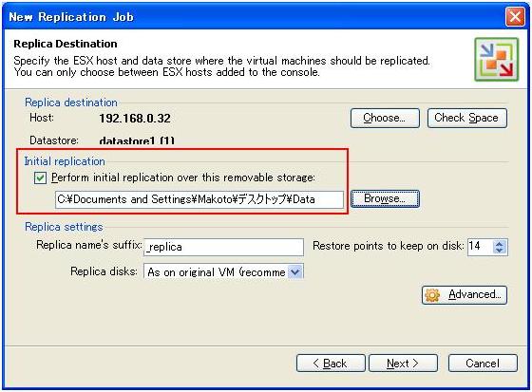
Task: Cancel the replication job wizard
Action: coord(483,364)
